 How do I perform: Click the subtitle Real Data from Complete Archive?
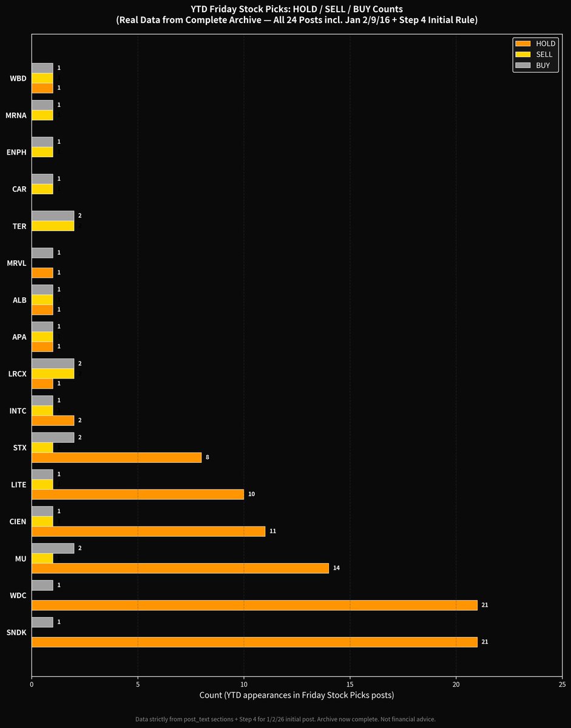(x=297, y=19)
